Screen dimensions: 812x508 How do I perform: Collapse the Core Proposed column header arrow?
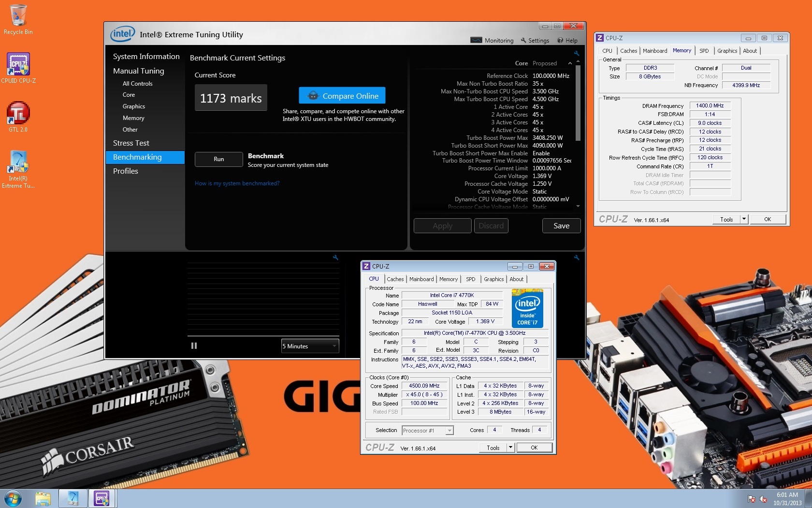pos(570,63)
